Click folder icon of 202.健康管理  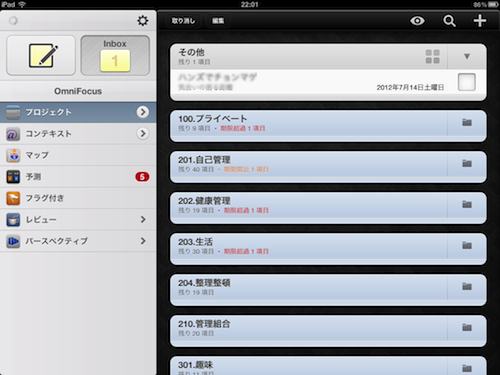[467, 204]
